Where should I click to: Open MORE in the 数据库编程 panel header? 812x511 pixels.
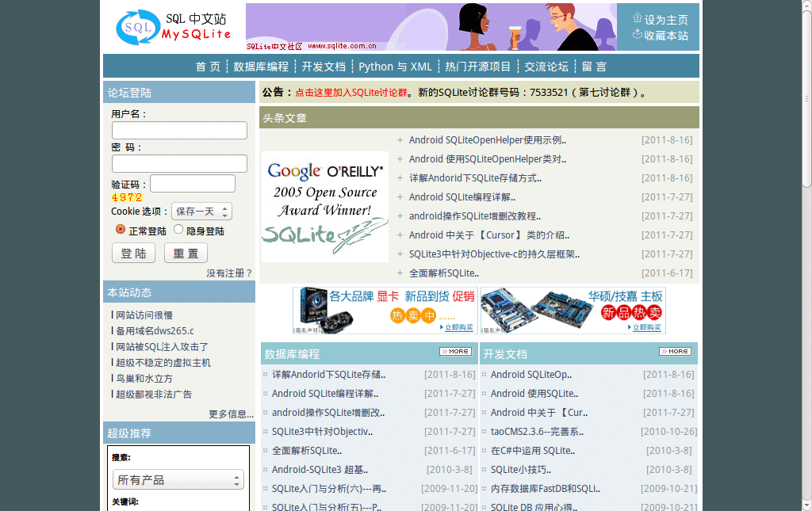point(455,351)
